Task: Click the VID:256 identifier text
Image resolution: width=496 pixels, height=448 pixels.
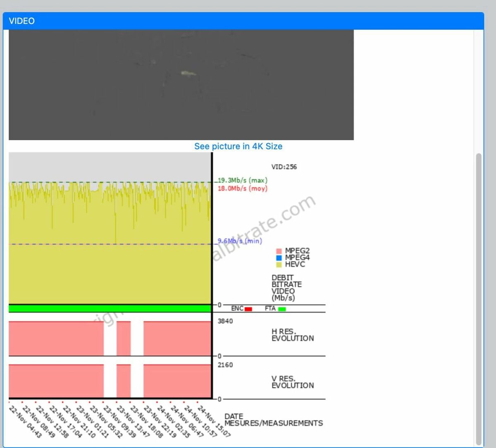Action: [x=284, y=167]
